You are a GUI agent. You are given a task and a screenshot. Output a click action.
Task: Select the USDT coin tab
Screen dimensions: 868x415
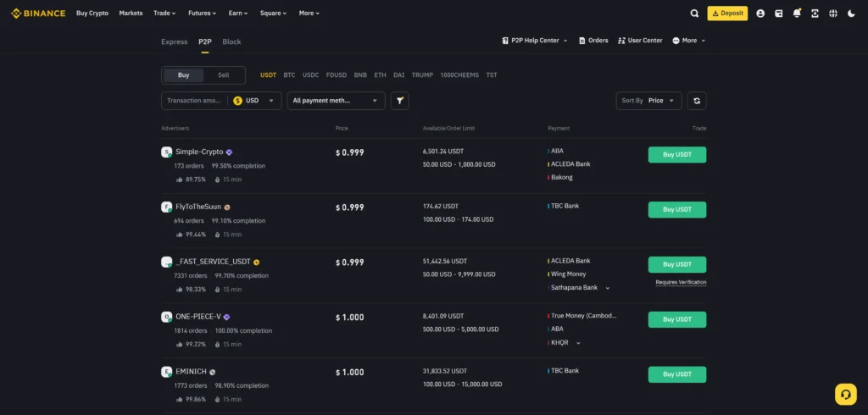[x=268, y=75]
